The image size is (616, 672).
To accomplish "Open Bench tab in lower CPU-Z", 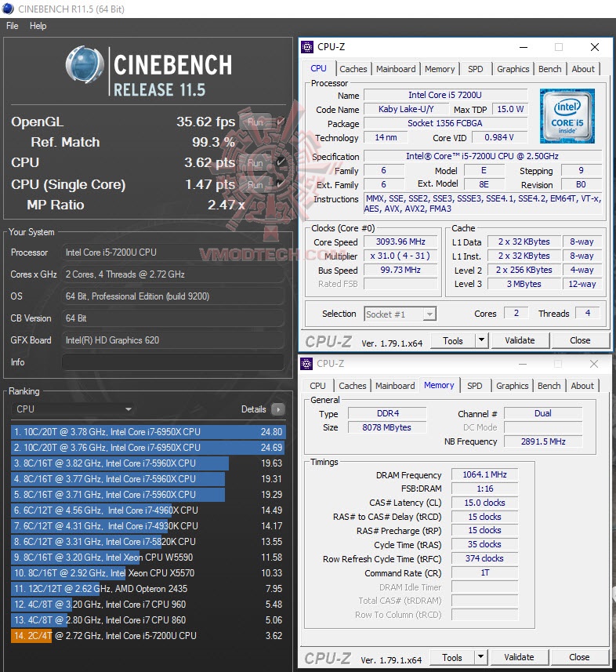I will point(549,386).
